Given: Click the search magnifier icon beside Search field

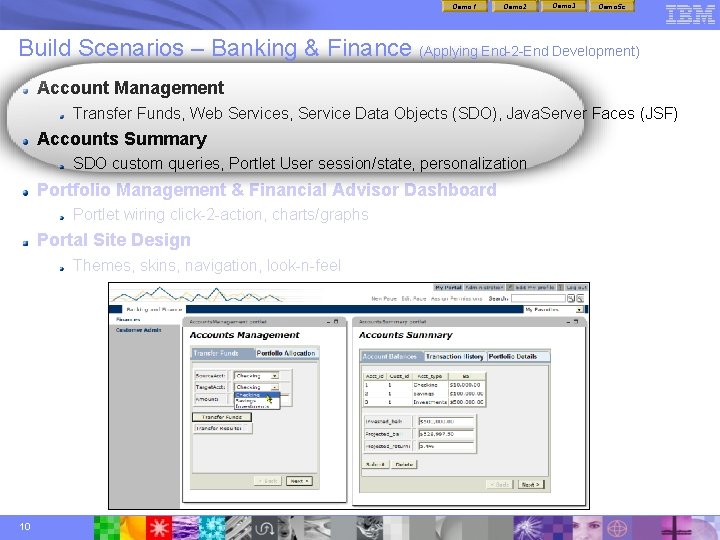Looking at the screenshot, I should (571, 298).
